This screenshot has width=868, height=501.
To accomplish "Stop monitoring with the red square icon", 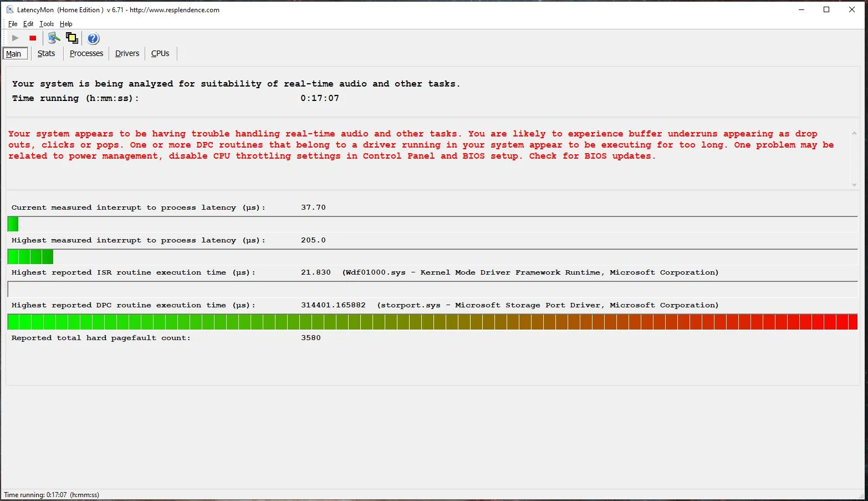I will click(33, 38).
